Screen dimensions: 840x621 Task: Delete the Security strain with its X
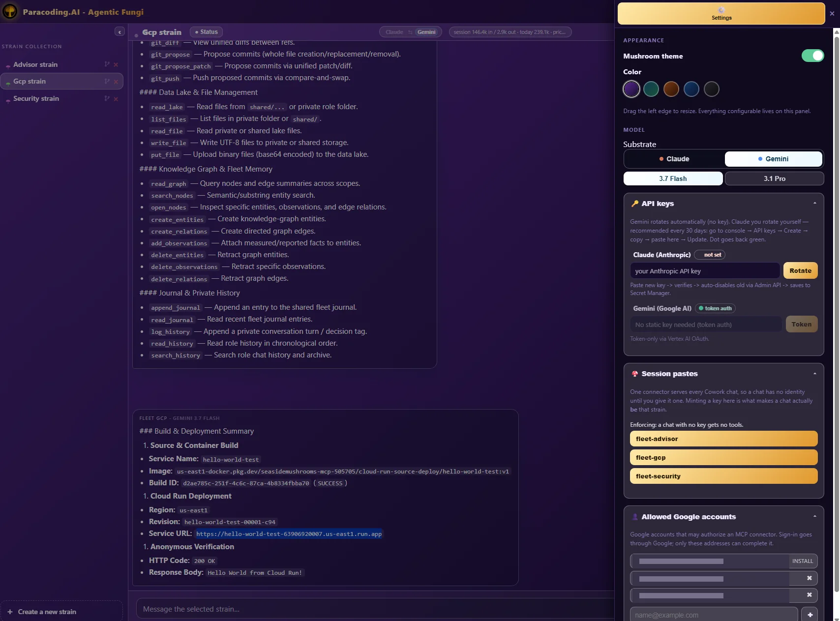116,99
